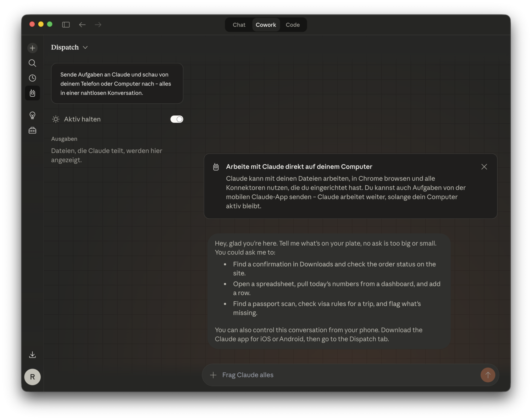This screenshot has height=420, width=532.
Task: Switch to the Chat tab
Action: coord(239,25)
